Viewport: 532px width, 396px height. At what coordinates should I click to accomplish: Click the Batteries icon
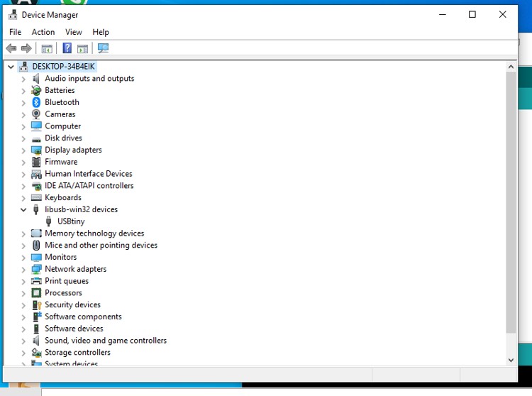tap(36, 90)
